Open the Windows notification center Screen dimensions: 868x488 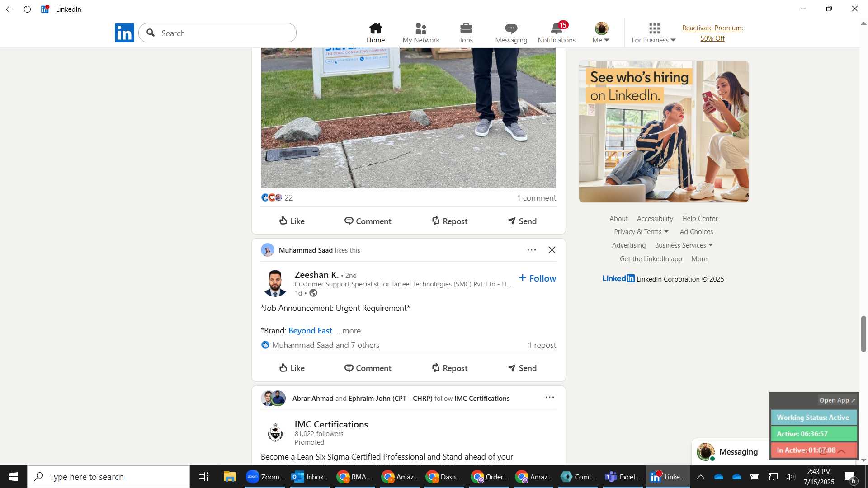[x=850, y=477]
